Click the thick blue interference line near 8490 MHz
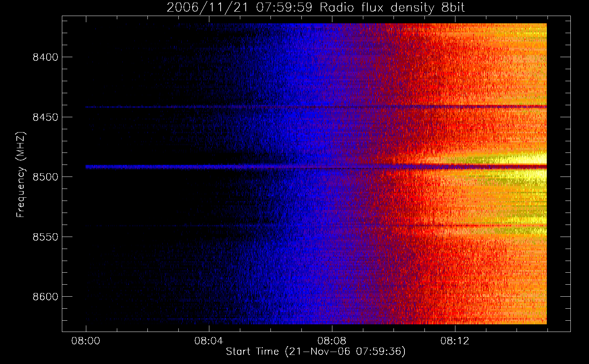 (316, 167)
